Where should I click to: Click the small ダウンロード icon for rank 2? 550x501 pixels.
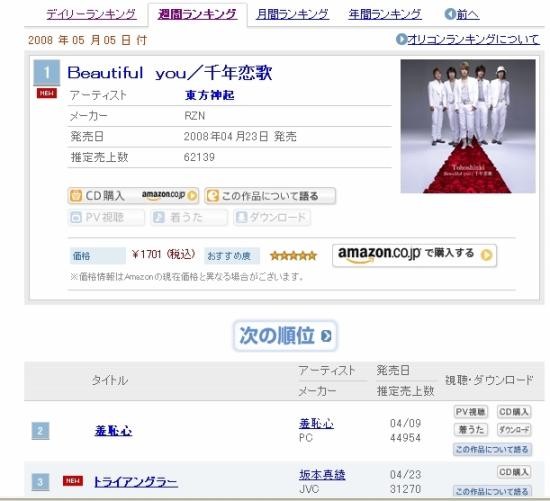click(514, 429)
